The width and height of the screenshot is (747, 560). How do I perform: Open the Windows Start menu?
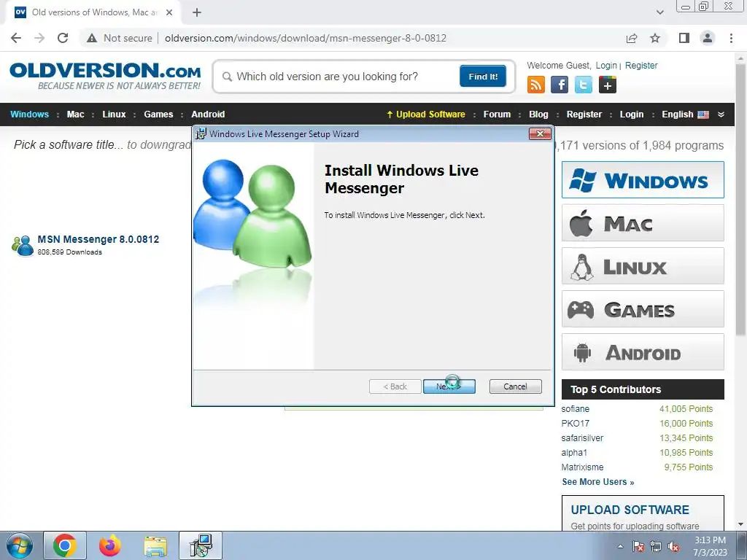point(20,545)
